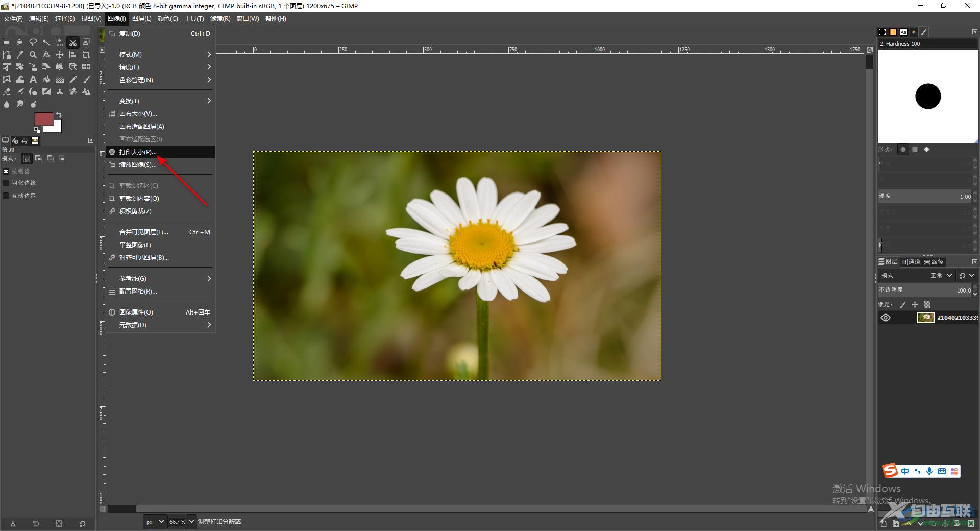Open the tool options panel configuration menu
Viewport: 980px width, 531px height.
pyautogui.click(x=91, y=140)
